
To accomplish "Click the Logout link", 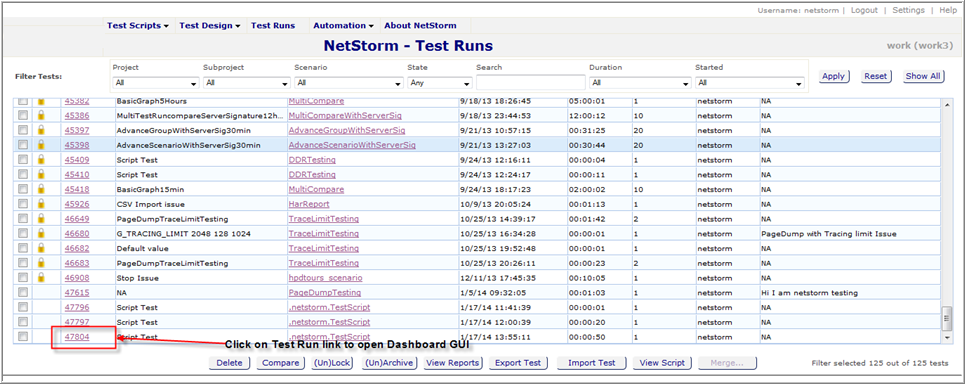I will coord(864,10).
